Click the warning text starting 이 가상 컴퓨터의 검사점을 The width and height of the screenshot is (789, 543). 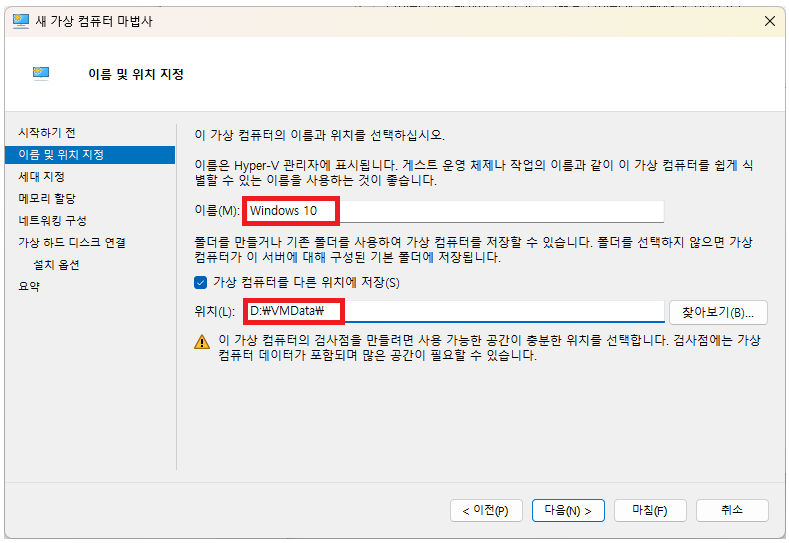(x=489, y=348)
